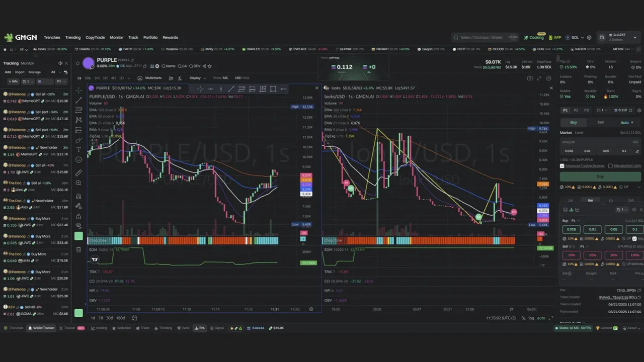Open the chart indicators fx icon
Screen dimensions: 644x362
pos(180,78)
